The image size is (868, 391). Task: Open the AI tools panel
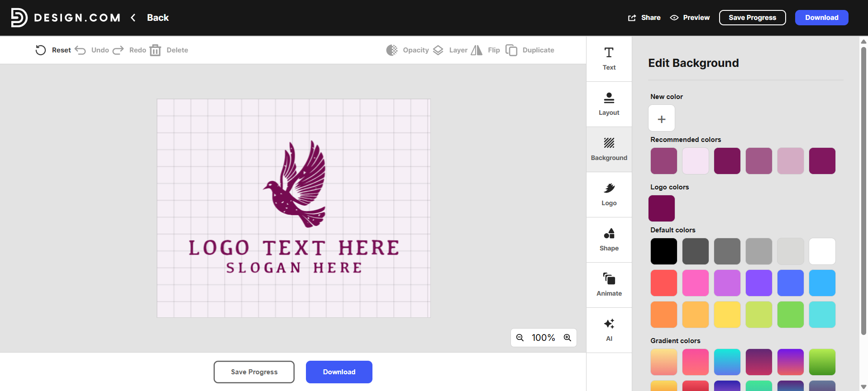click(x=609, y=330)
